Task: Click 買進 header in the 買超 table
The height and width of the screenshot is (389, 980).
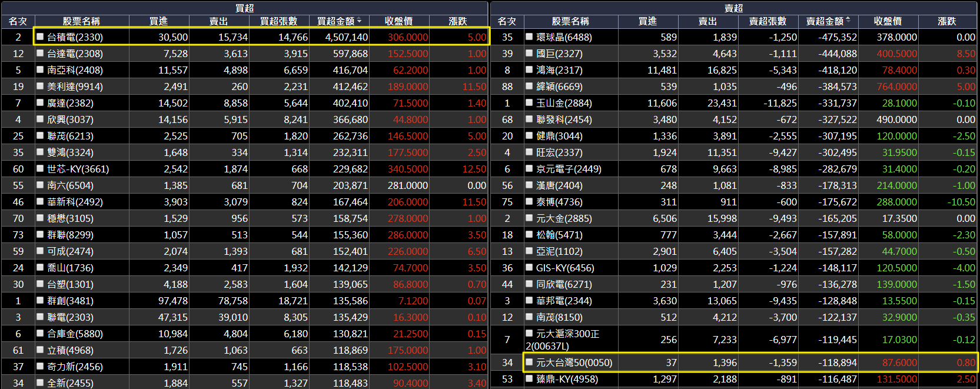Action: tap(158, 21)
